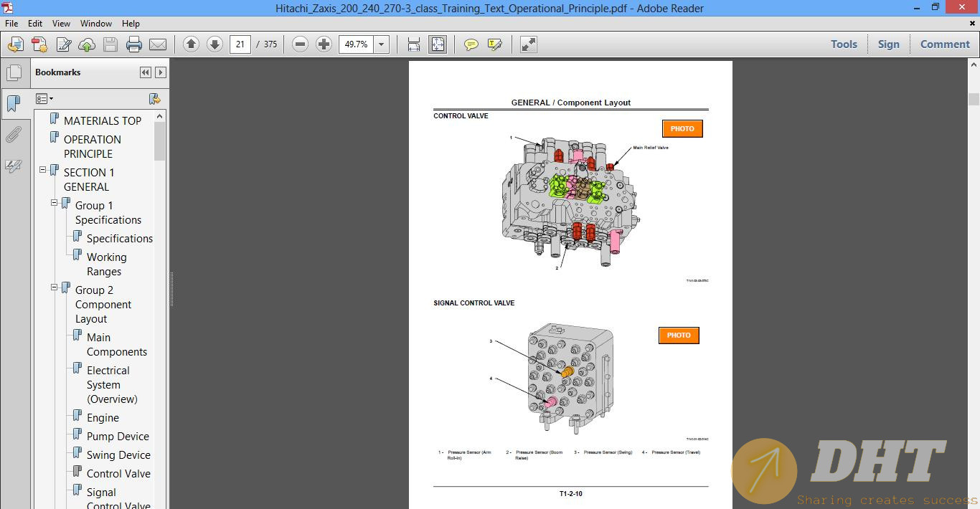Open the zoom level dropdown arrow
The width and height of the screenshot is (980, 509).
(x=382, y=44)
